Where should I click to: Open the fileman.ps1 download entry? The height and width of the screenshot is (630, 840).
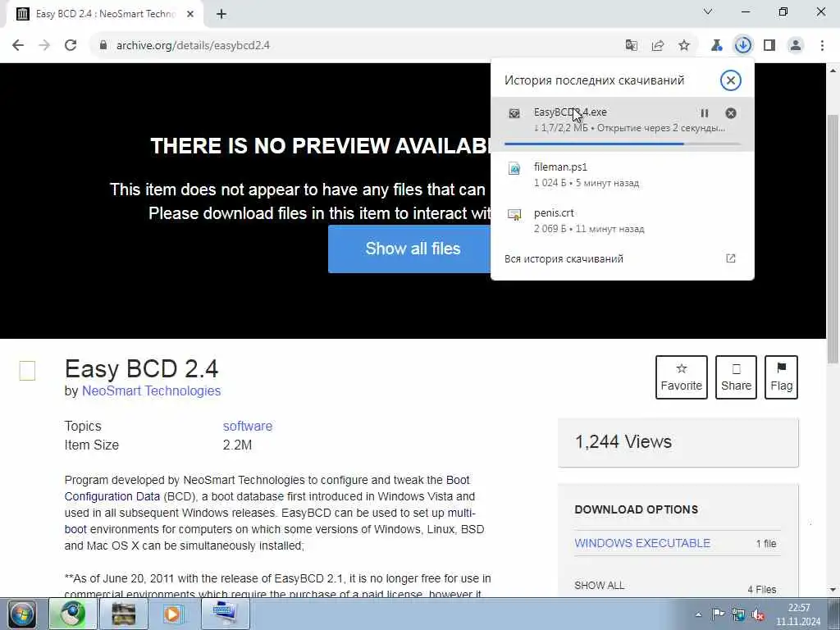623,175
